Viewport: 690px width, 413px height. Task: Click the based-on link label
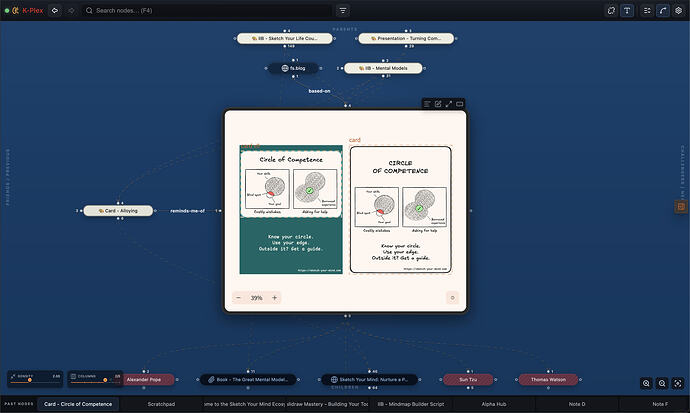[x=319, y=91]
